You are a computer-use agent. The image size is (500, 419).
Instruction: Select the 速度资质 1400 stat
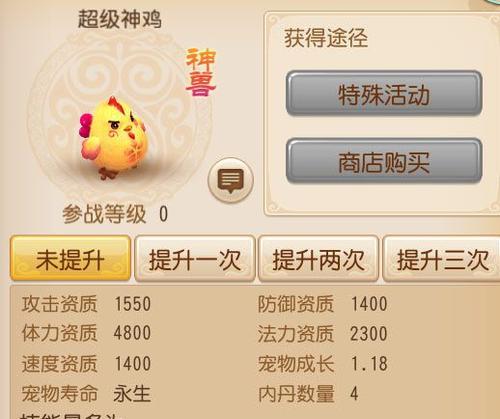87,363
